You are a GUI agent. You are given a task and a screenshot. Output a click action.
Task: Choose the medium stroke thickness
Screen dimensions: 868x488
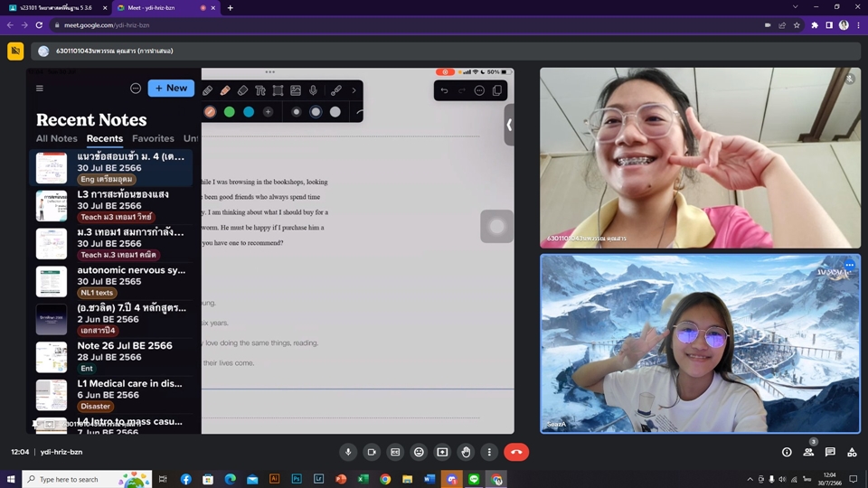[316, 112]
